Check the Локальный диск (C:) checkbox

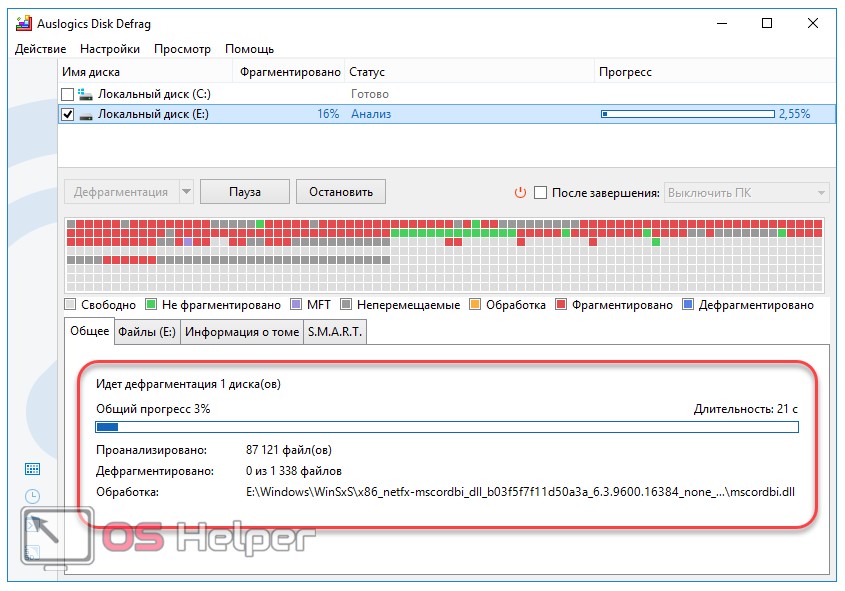[x=67, y=94]
